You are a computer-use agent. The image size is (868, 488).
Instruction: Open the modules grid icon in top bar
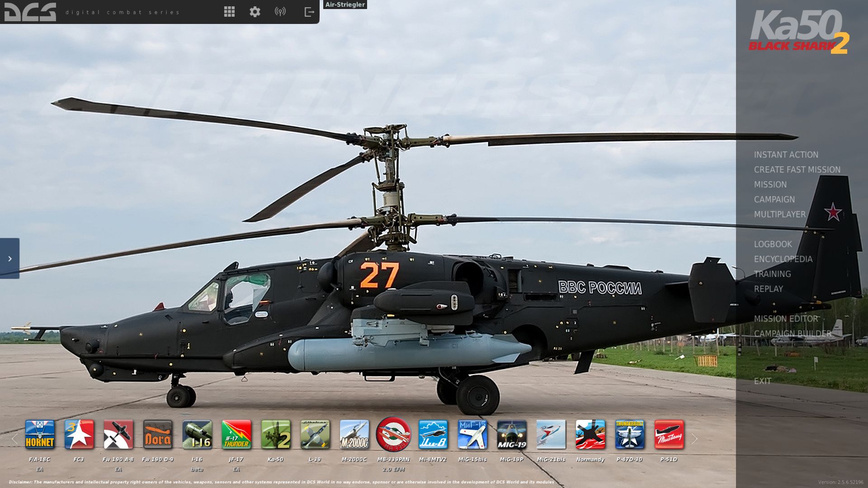(229, 12)
